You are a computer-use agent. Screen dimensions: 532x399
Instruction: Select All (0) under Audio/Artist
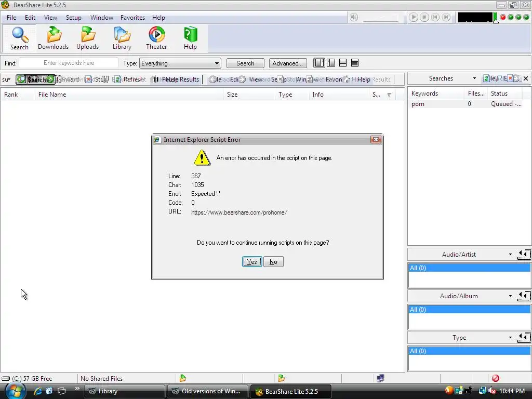point(469,268)
